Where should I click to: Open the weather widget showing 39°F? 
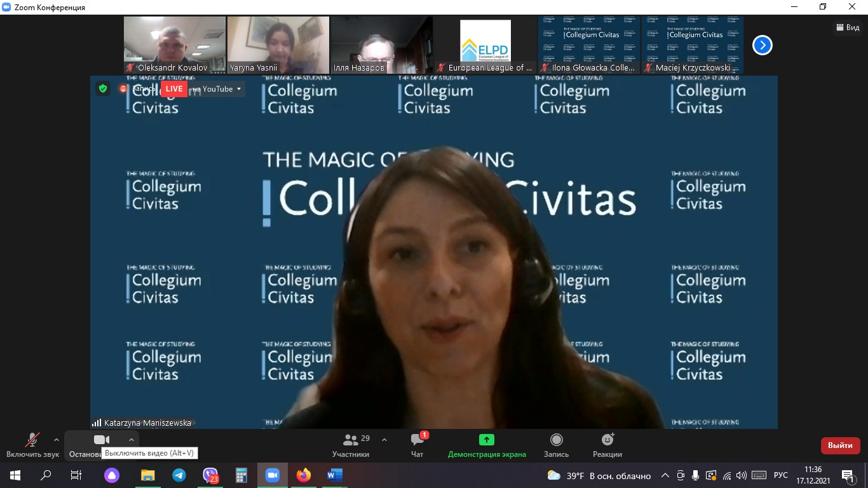[x=599, y=475]
